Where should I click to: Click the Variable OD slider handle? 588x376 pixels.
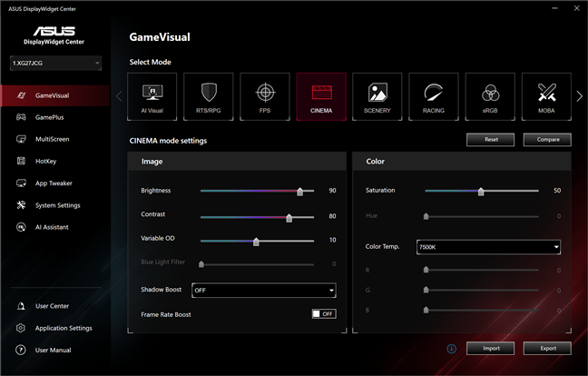point(256,242)
